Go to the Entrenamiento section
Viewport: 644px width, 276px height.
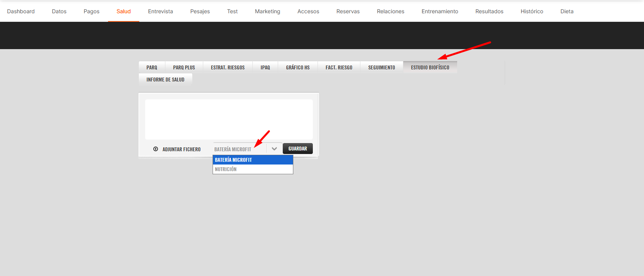pos(440,11)
